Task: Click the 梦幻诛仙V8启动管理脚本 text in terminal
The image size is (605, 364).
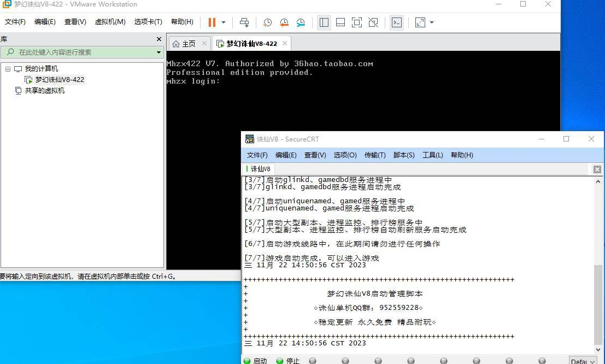Action: [x=375, y=293]
